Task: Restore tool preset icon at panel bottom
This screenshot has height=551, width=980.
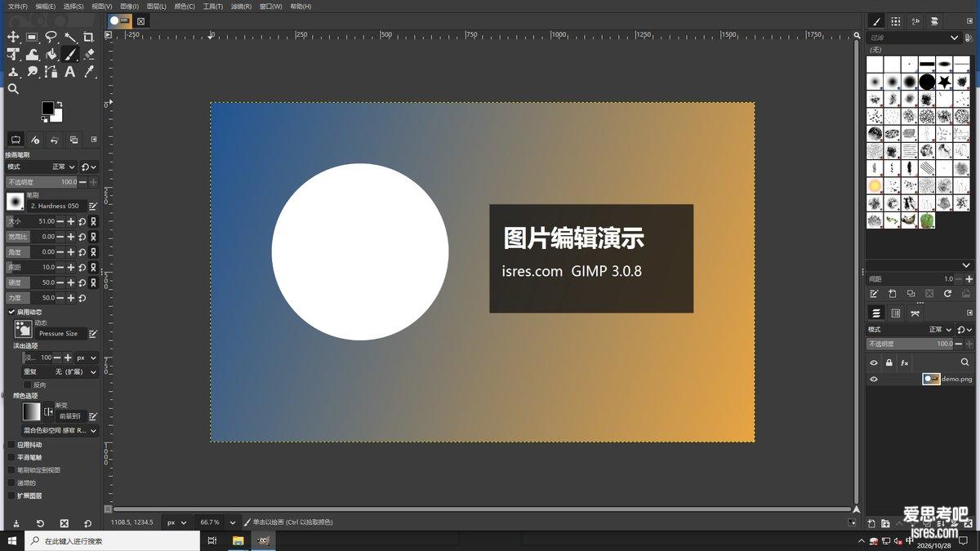Action: [x=40, y=523]
